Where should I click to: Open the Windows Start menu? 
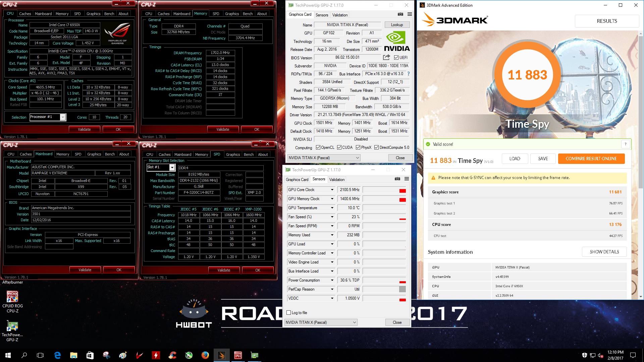click(8, 355)
